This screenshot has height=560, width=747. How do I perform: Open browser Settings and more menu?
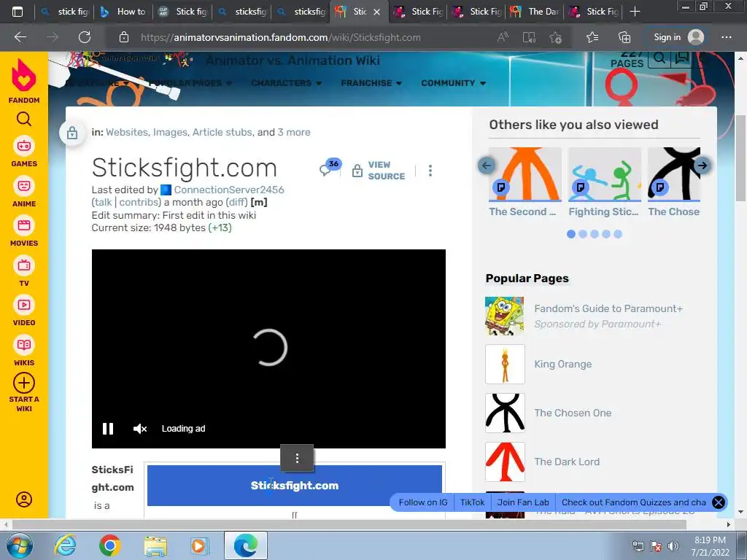(x=726, y=37)
